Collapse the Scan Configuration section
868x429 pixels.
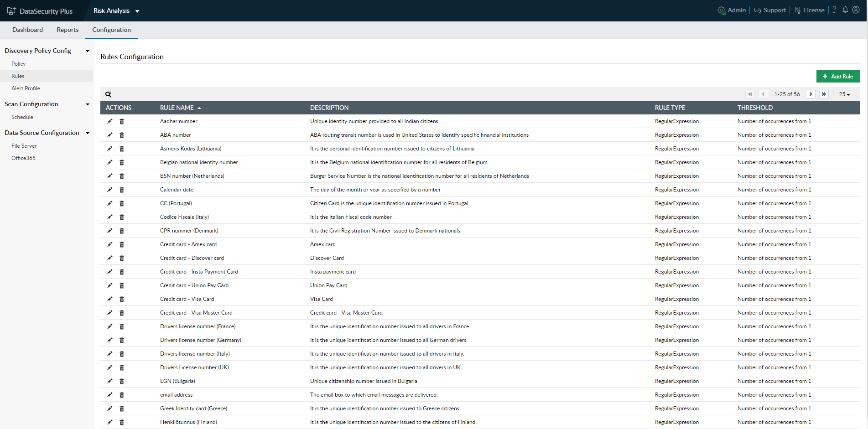click(88, 104)
